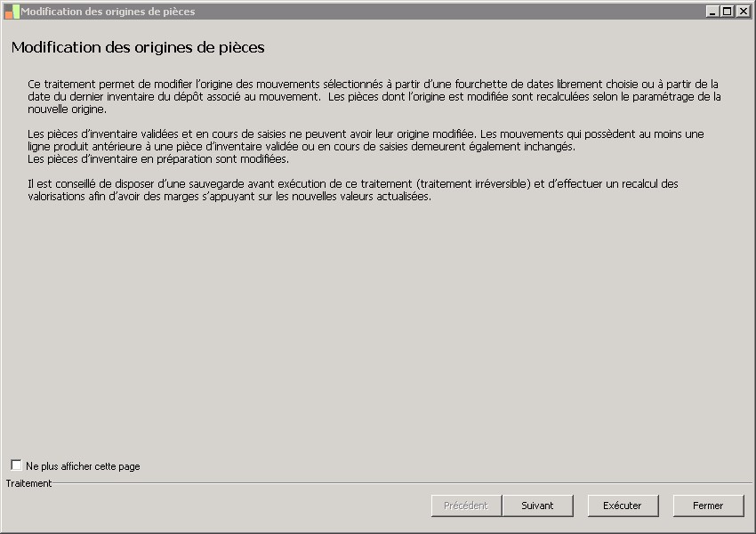Enable 'Ne plus afficher cette page' checkbox
This screenshot has height=534, width=756.
16,465
